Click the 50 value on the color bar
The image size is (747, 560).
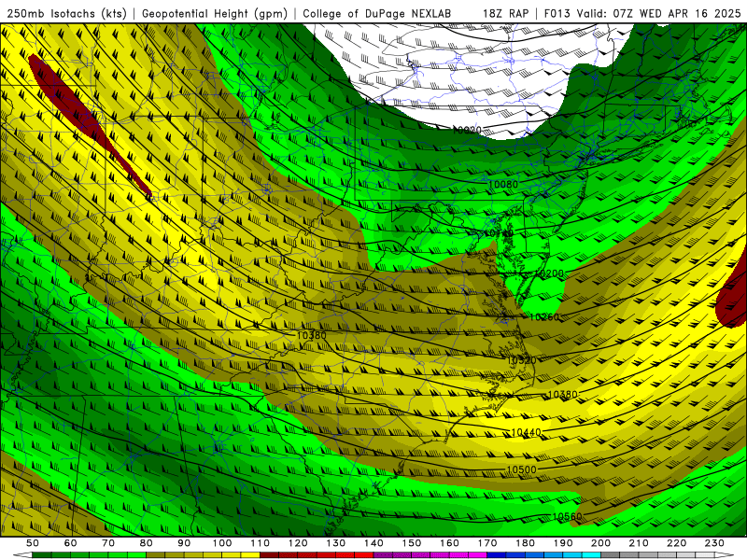pyautogui.click(x=33, y=543)
